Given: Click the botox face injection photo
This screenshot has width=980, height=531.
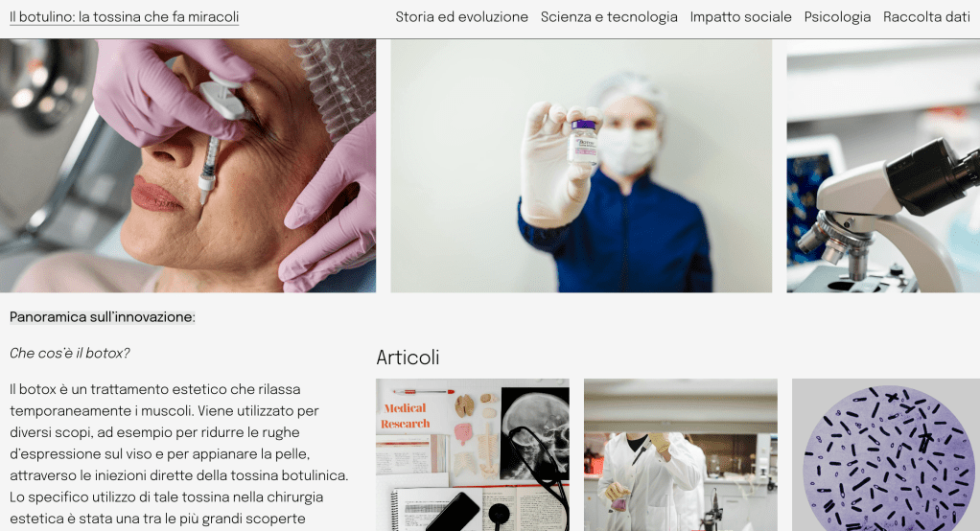Looking at the screenshot, I should 188,166.
